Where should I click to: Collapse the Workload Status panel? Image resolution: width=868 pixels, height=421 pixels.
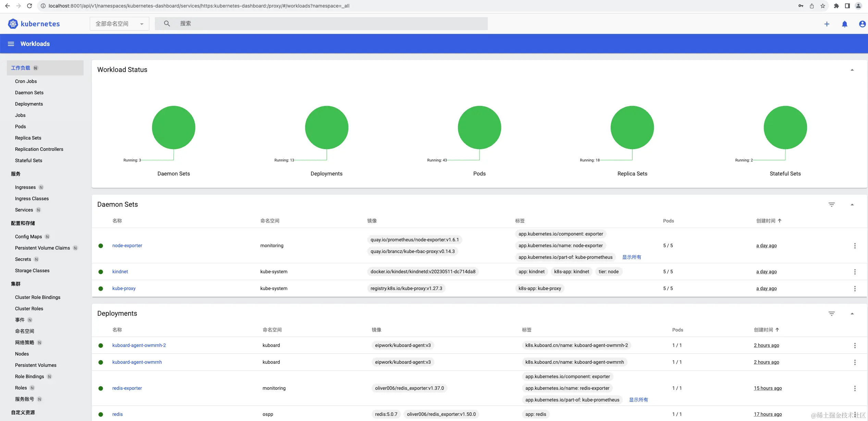[852, 70]
